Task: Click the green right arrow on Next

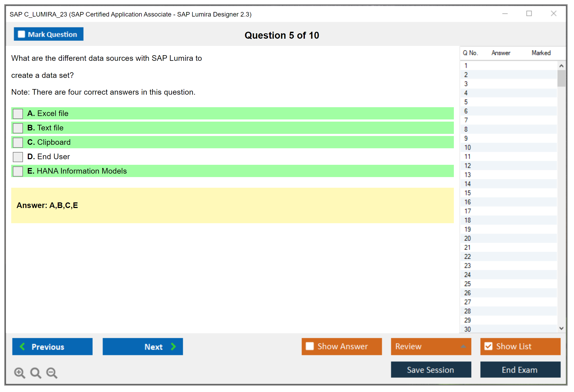Action: coord(173,346)
